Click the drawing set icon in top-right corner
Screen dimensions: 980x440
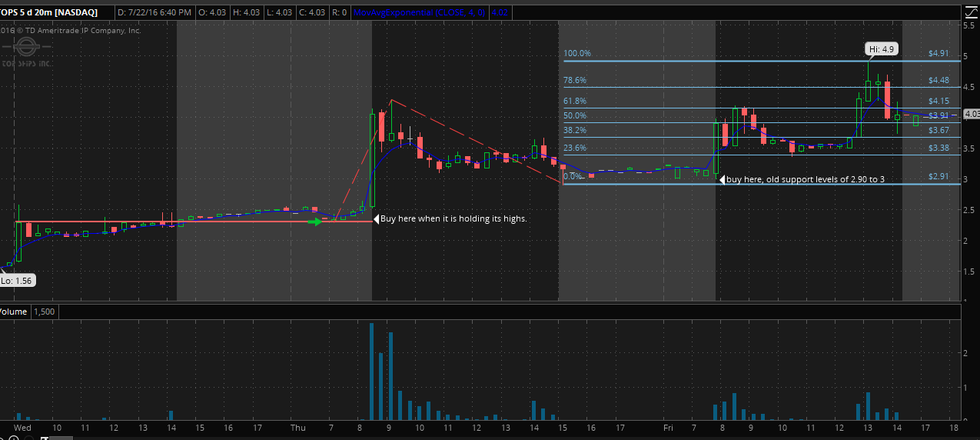point(972,11)
